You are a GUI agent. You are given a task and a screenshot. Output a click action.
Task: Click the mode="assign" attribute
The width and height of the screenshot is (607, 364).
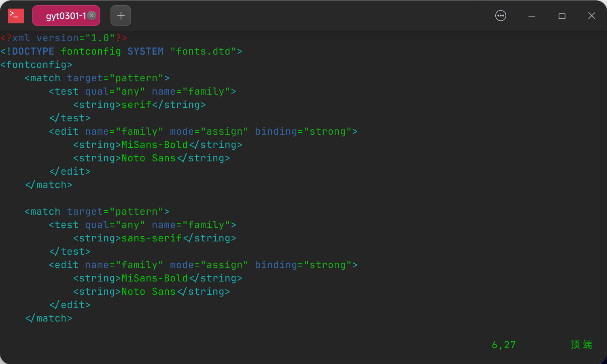pyautogui.click(x=208, y=131)
